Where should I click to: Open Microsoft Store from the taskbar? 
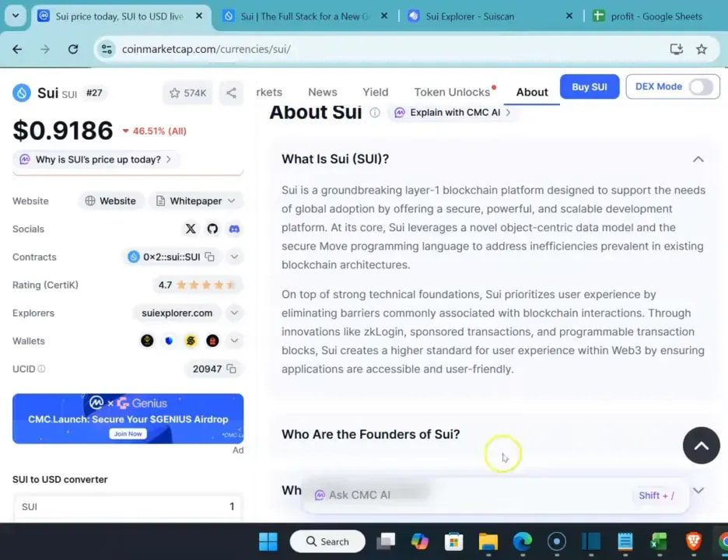453,541
